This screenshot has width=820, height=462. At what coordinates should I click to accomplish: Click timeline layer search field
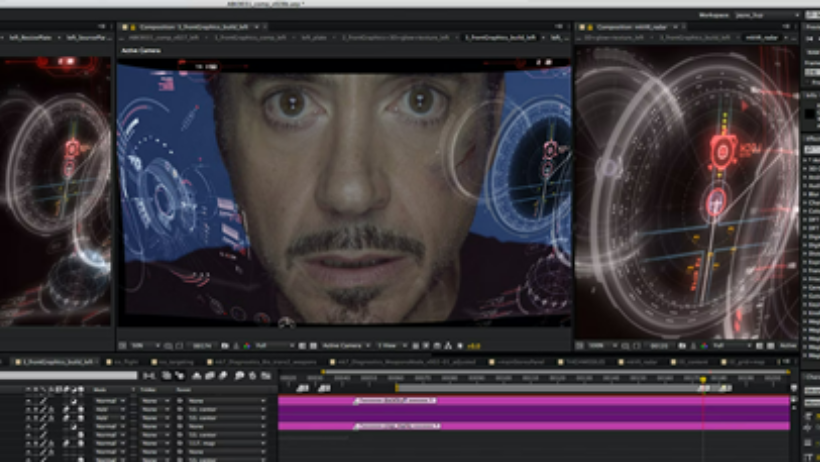(69, 375)
